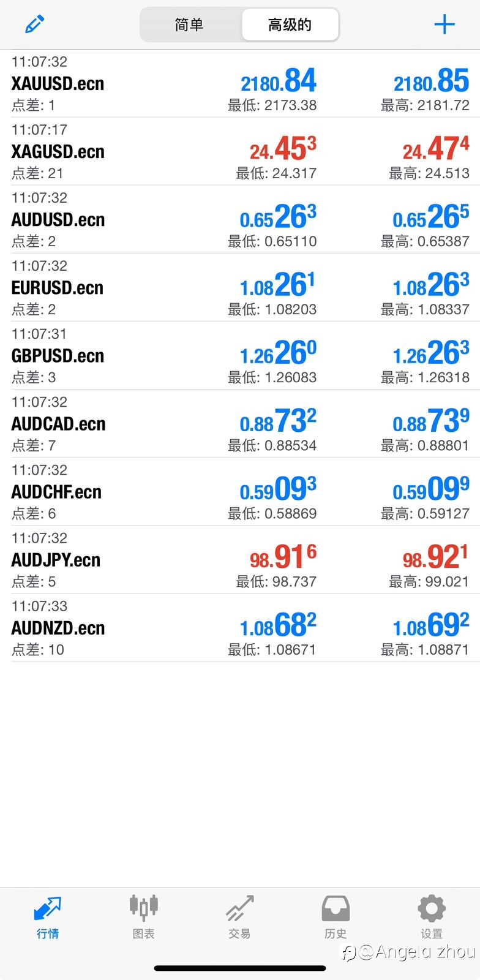Switch to 高级的 advanced view
The image size is (480, 980).
tap(290, 24)
